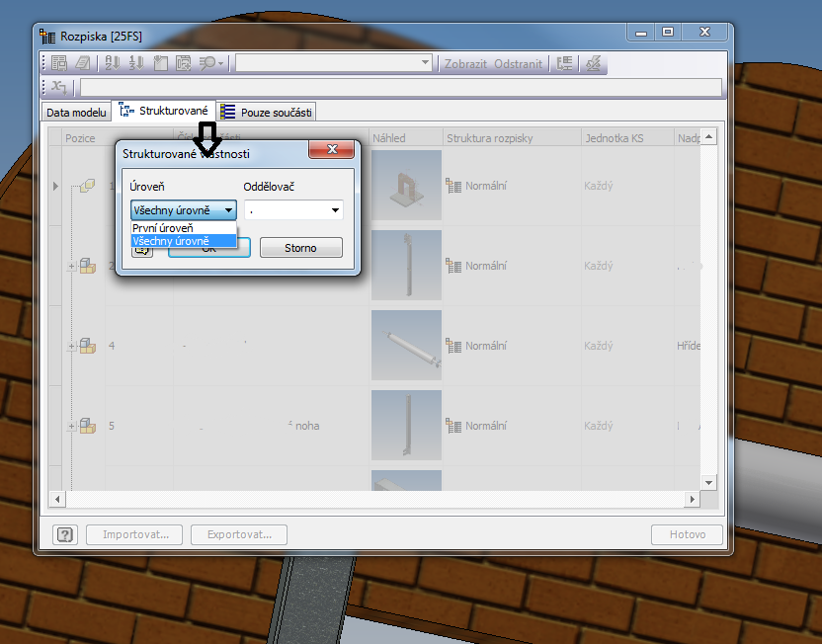Click the Update mass properties icon
Viewport: 822px width, 644px height.
click(594, 63)
